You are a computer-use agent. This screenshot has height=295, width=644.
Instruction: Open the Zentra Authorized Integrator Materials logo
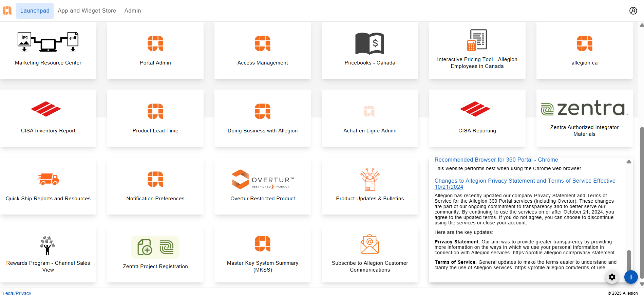584,108
